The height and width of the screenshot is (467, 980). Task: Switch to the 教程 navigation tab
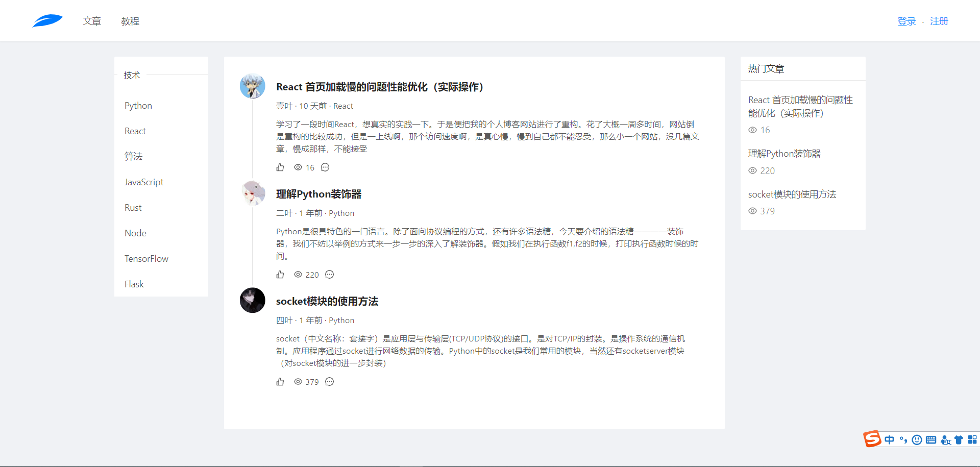[130, 21]
